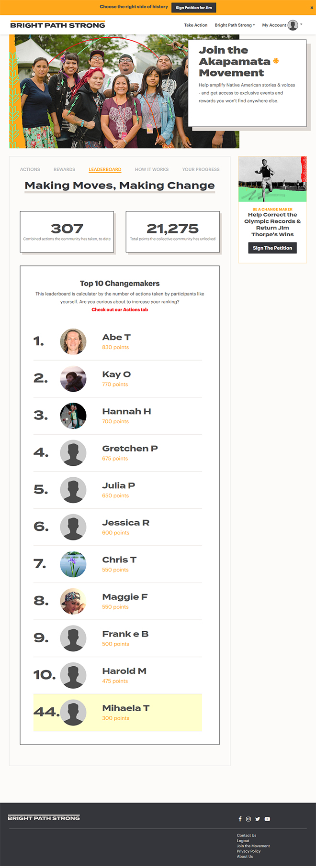Expand the My Account dropdown arrow
The width and height of the screenshot is (316, 868).
(x=301, y=24)
